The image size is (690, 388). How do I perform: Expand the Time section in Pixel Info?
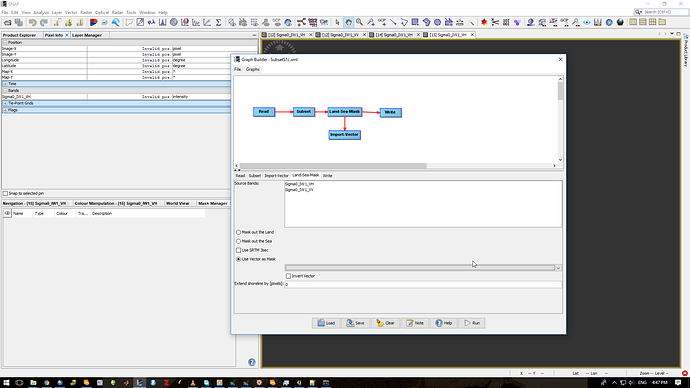point(5,84)
